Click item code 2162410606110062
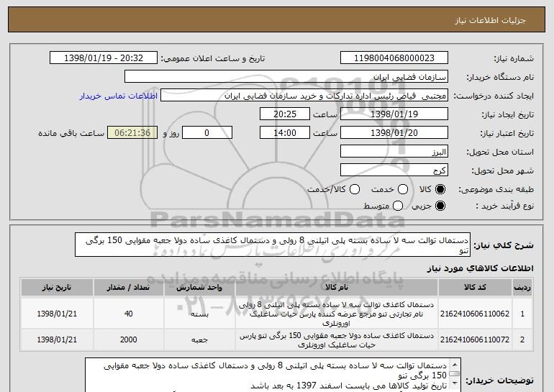 point(475,314)
